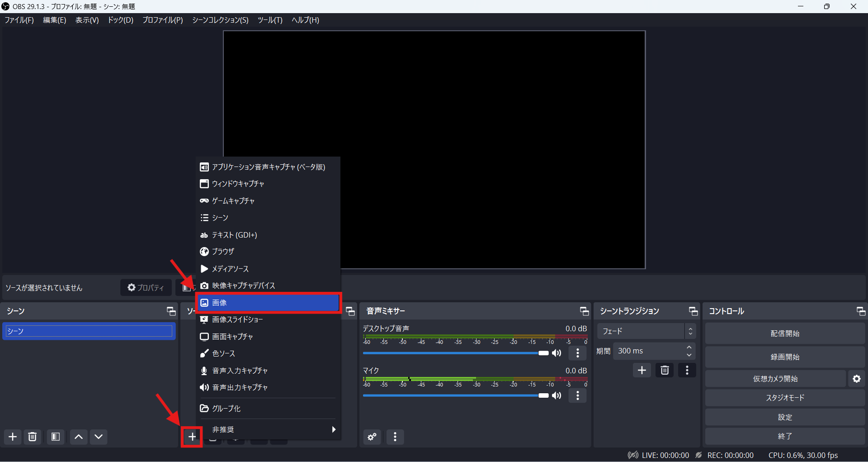Choose 色ソース entry

click(x=268, y=353)
